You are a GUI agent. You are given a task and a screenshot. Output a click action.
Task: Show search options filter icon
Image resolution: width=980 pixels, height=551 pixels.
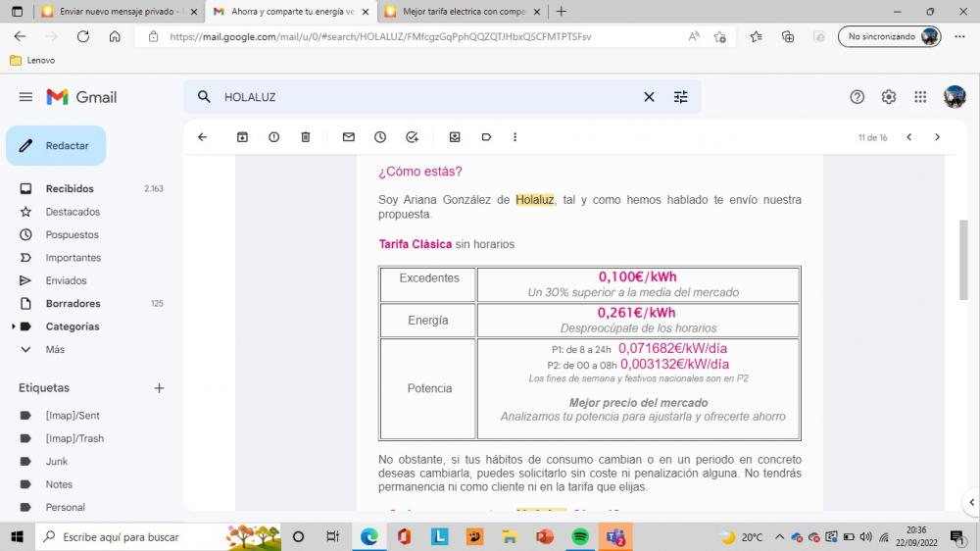click(681, 97)
